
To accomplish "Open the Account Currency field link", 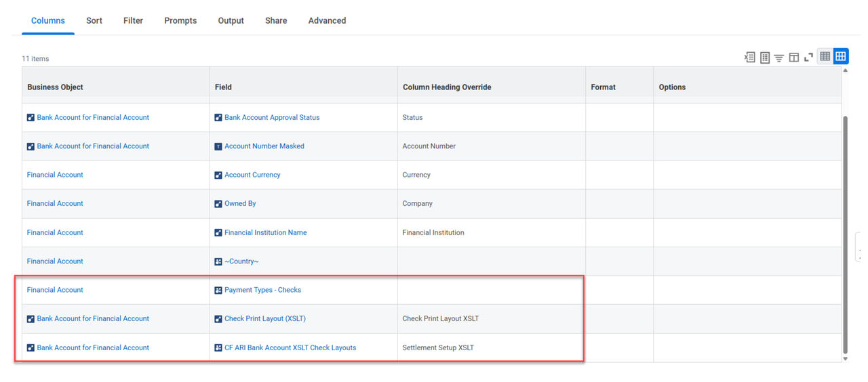I will coord(252,175).
